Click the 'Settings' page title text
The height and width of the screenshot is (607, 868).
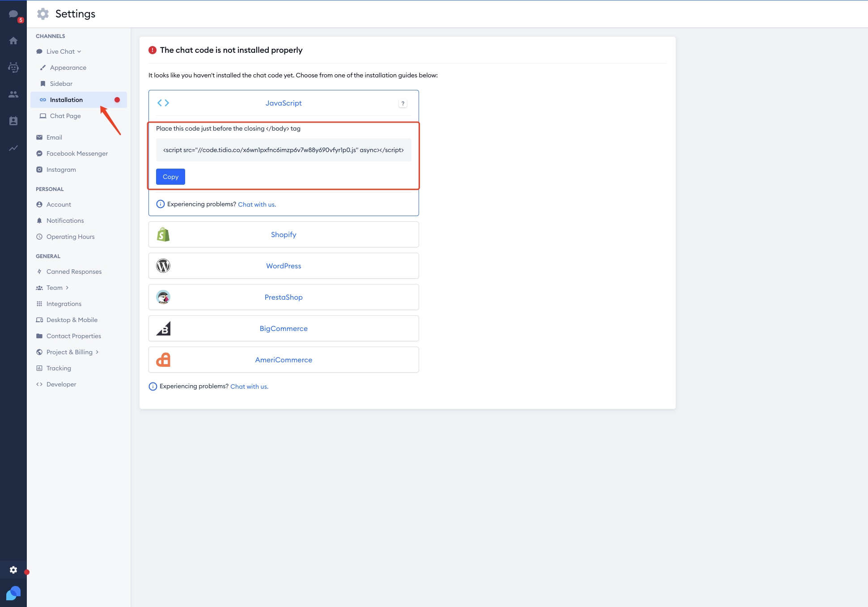(x=75, y=14)
